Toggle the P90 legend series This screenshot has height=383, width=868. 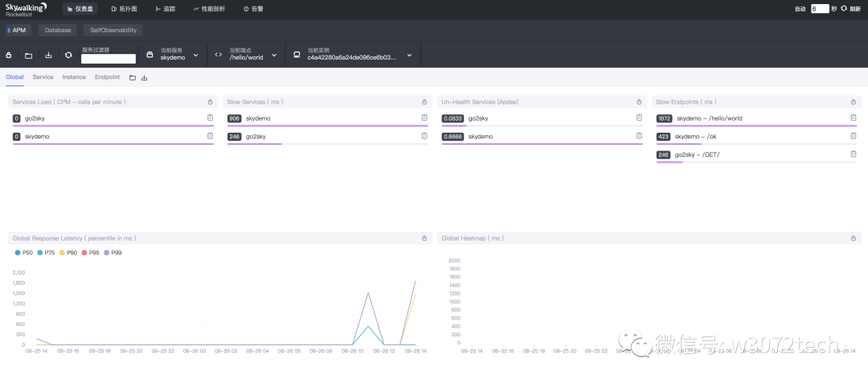pyautogui.click(x=68, y=253)
